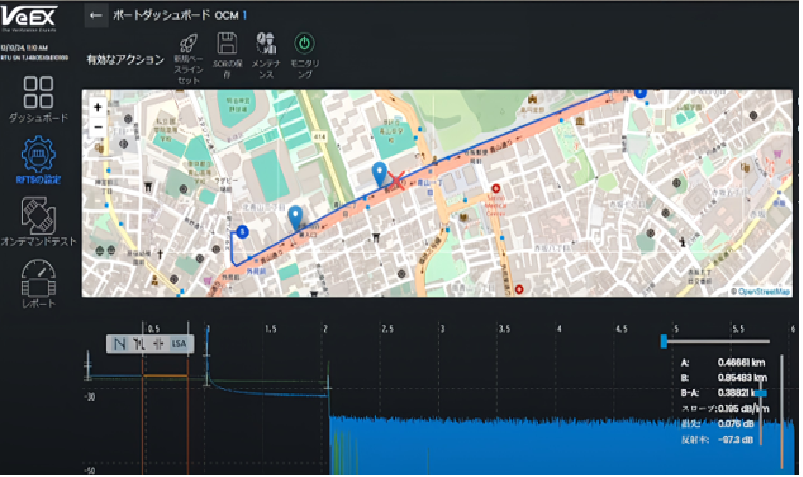The image size is (803, 477).
Task: Select the blue pin next to red X
Action: 379,175
